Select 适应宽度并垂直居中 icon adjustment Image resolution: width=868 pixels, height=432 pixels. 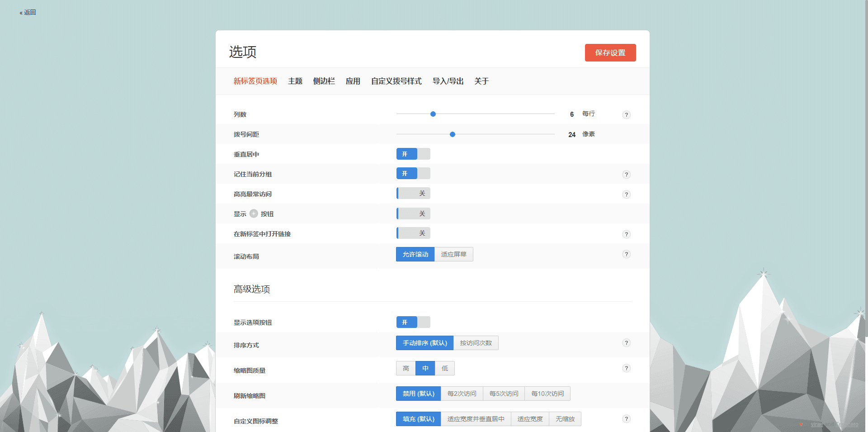pyautogui.click(x=476, y=419)
